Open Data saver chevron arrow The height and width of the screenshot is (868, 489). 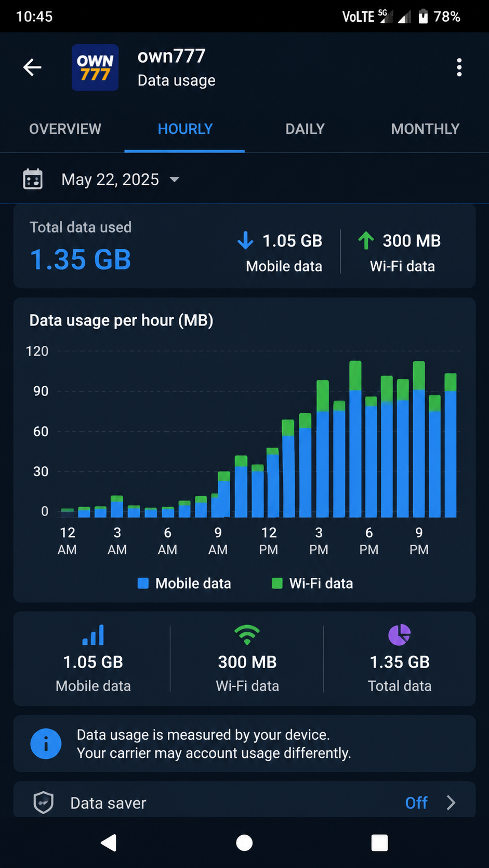coord(451,803)
